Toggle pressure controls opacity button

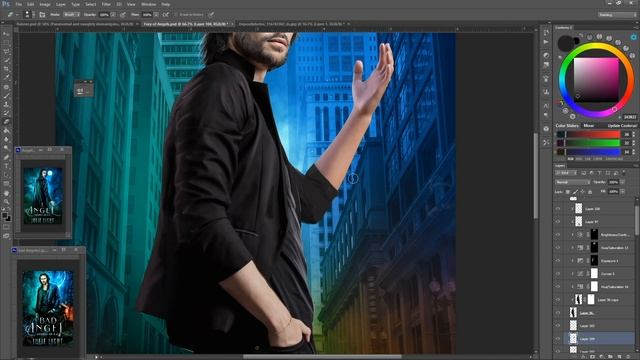point(123,15)
